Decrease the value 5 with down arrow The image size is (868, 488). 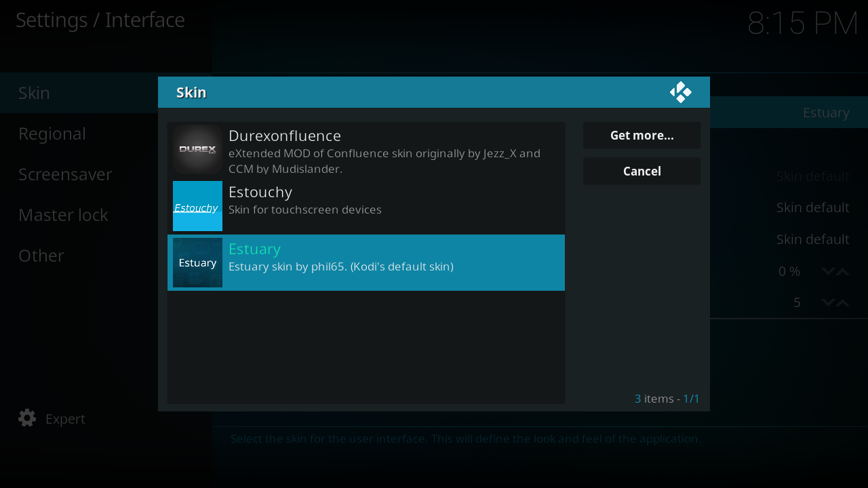[x=828, y=303]
